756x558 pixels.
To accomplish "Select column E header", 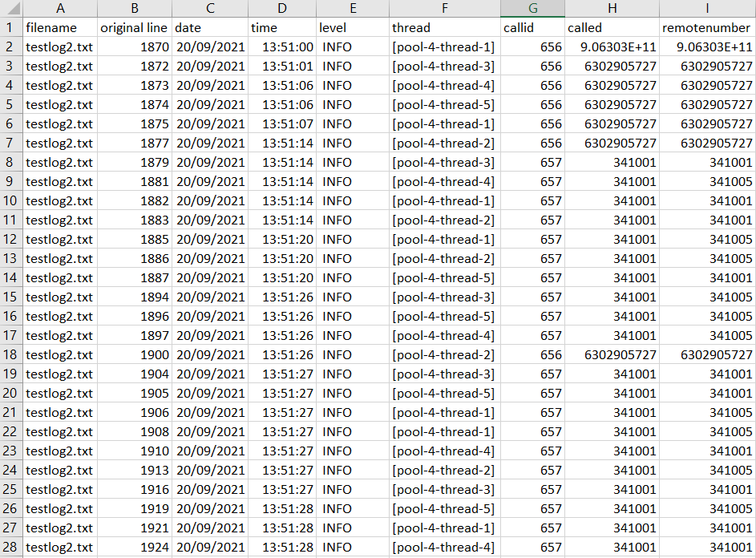I will [x=353, y=8].
